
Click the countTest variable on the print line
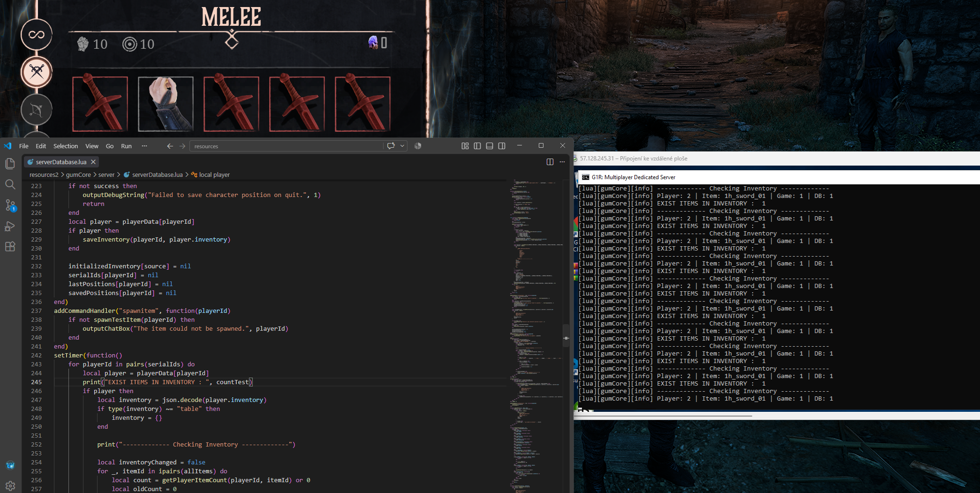(x=233, y=382)
